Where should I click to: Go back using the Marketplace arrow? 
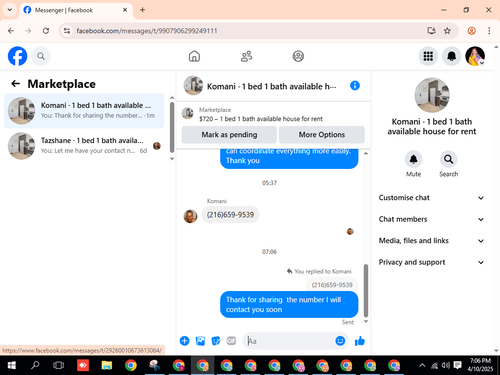click(x=16, y=84)
